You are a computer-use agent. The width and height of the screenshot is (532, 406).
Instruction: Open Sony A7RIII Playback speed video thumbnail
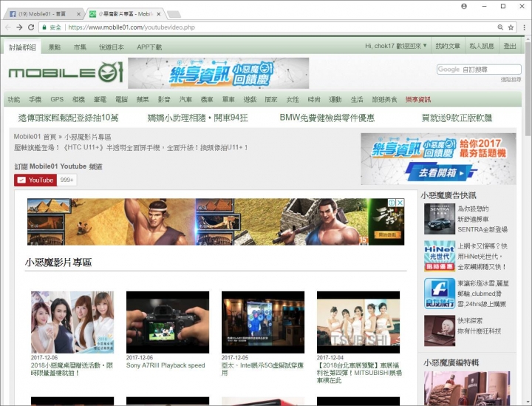point(168,322)
